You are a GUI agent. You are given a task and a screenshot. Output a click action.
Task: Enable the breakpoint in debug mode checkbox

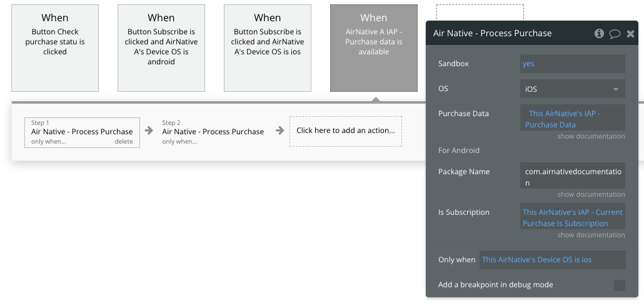619,285
